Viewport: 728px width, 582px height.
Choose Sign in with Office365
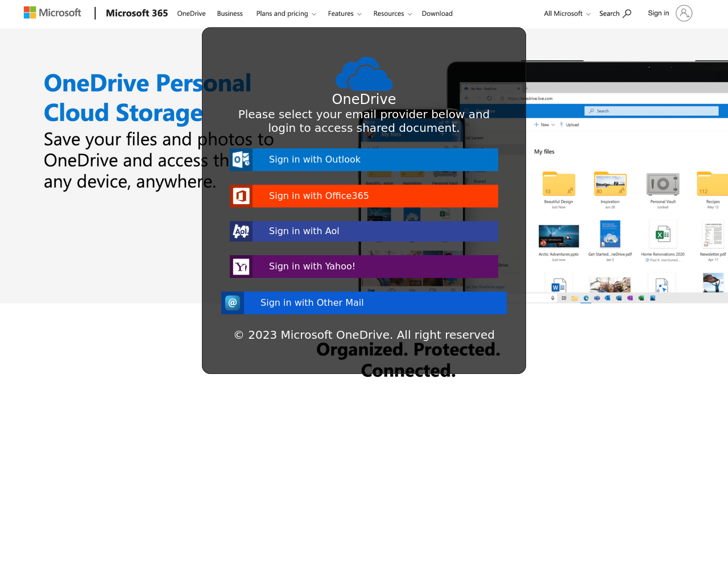(364, 196)
